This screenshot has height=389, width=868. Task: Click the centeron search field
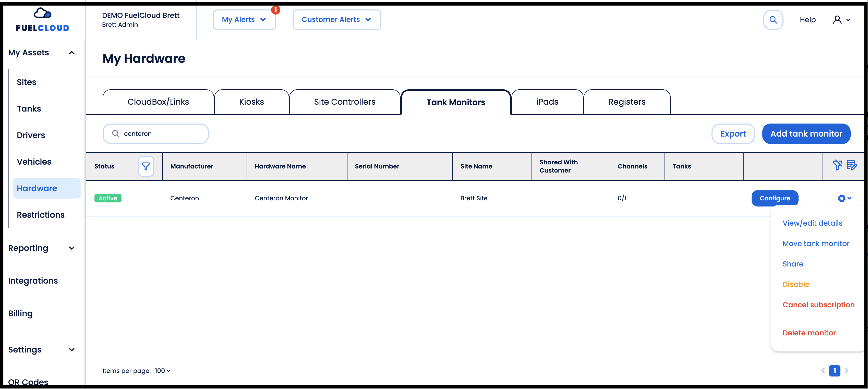point(156,134)
